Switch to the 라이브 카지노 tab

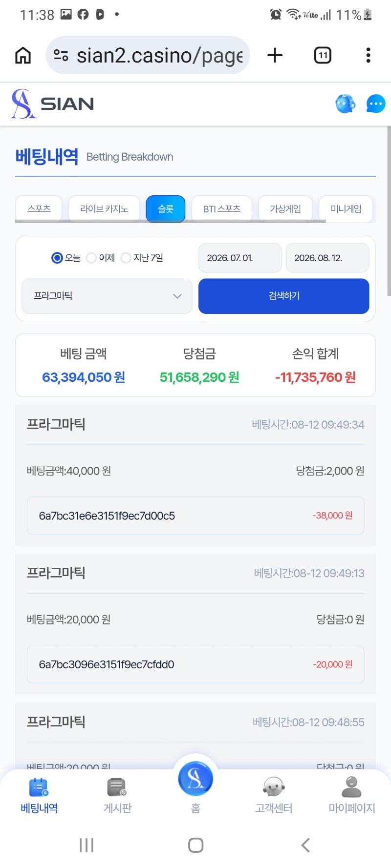click(104, 209)
